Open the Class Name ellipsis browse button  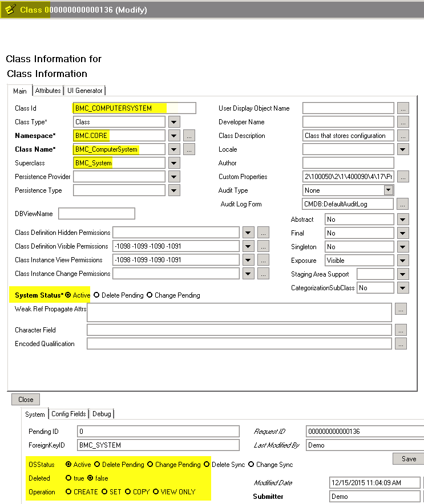point(189,149)
